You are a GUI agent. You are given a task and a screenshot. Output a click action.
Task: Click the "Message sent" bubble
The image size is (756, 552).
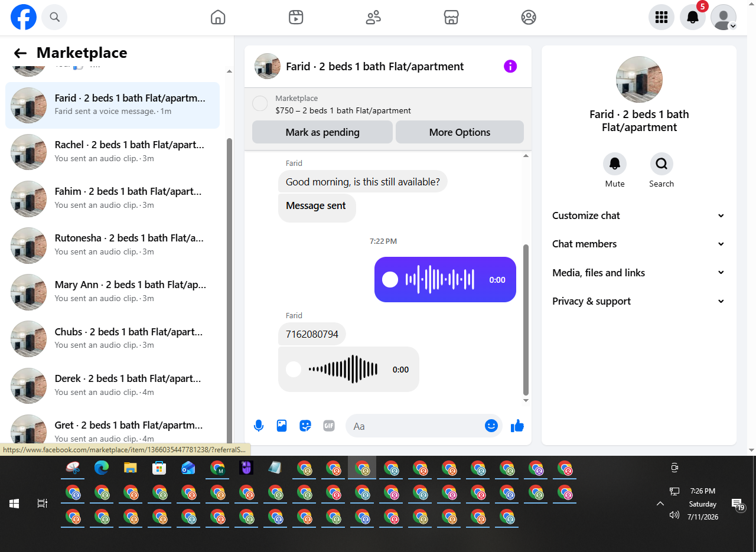coord(317,207)
